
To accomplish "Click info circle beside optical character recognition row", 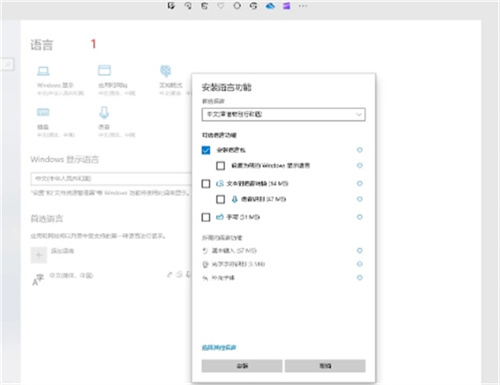I will [x=360, y=264].
